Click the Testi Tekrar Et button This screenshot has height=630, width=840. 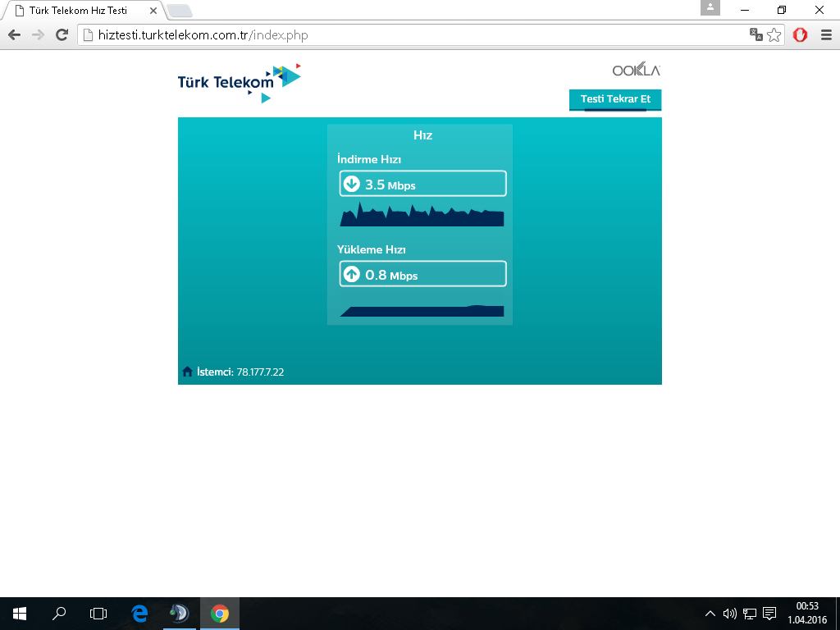(x=615, y=99)
